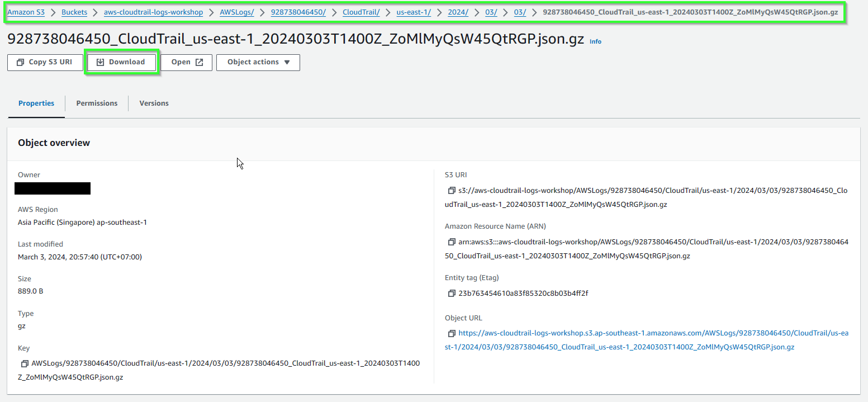Select the AWS Region value ap-southeast-1
Image resolution: width=868 pixels, height=402 pixels.
point(82,222)
